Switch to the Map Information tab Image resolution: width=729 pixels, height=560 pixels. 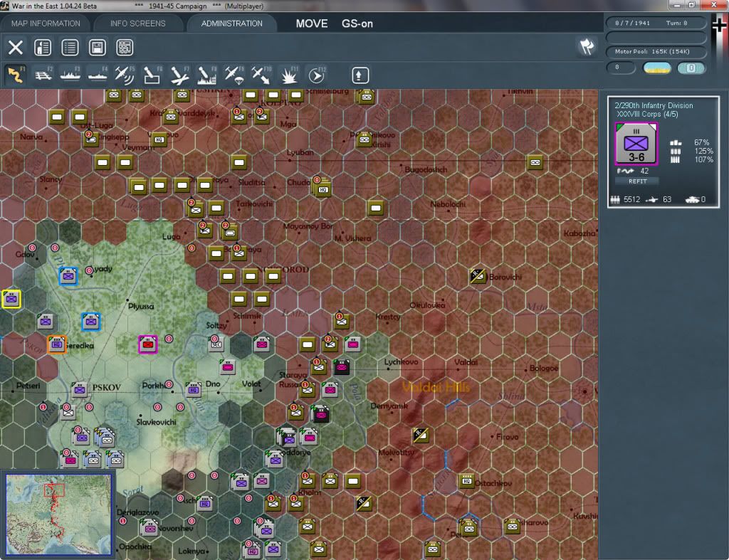click(x=46, y=23)
